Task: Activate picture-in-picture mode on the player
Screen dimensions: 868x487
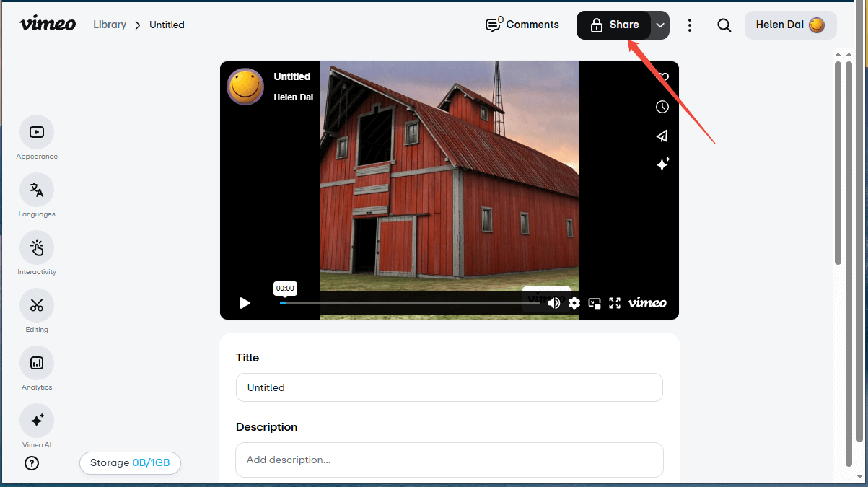Action: 595,303
